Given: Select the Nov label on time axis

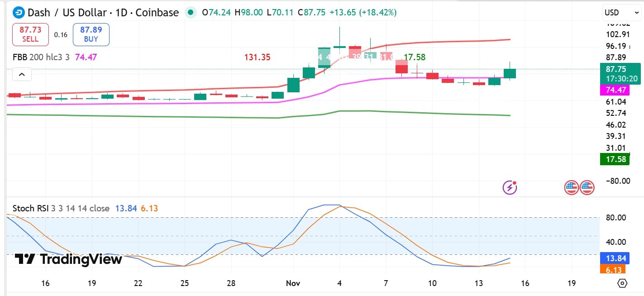Looking at the screenshot, I should (293, 283).
